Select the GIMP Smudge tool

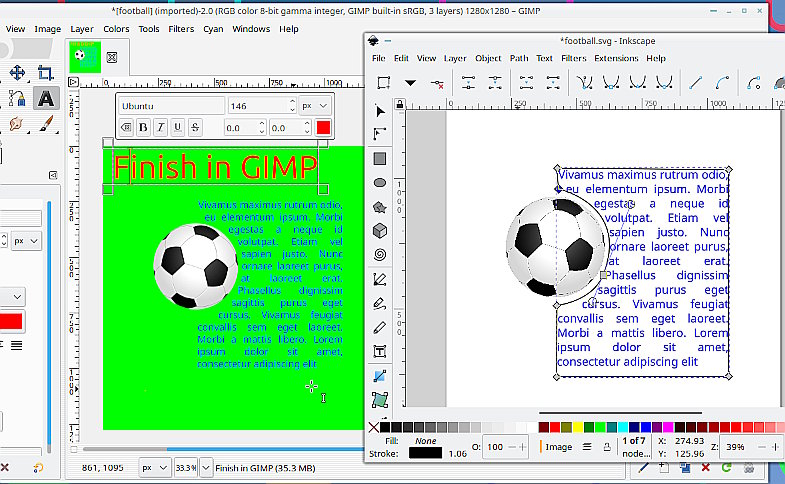(x=17, y=124)
